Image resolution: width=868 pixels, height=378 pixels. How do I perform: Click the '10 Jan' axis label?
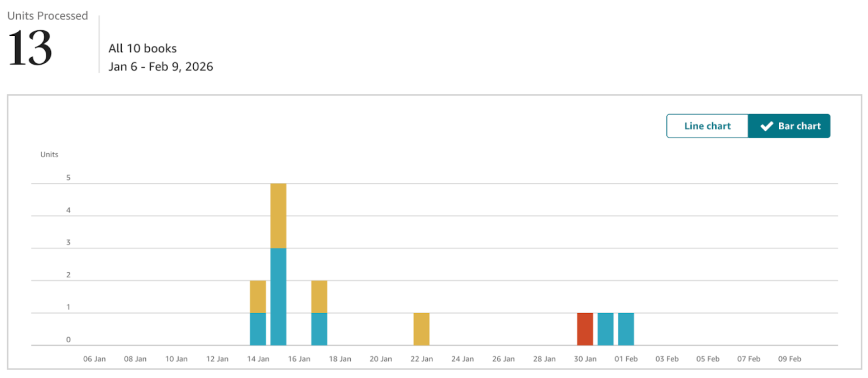click(176, 359)
